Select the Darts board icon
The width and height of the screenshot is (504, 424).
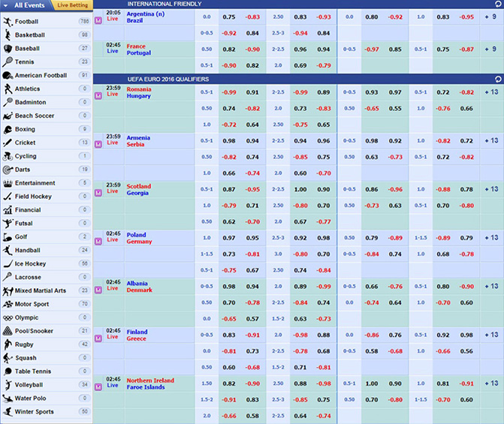coord(8,170)
